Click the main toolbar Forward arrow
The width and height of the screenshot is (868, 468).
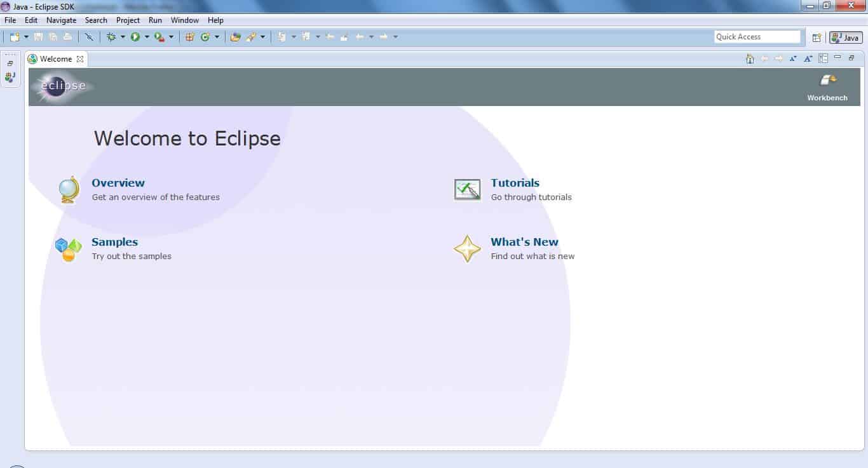click(384, 37)
